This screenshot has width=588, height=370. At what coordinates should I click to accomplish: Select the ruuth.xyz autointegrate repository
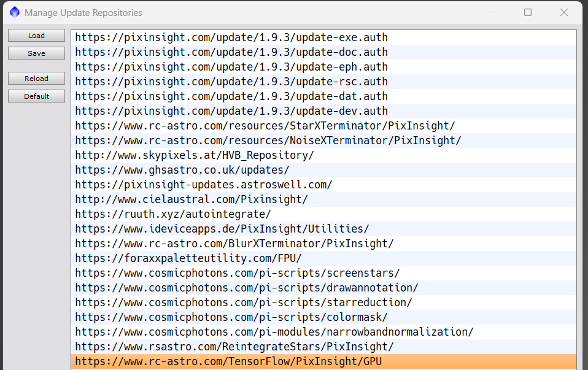[x=173, y=214]
